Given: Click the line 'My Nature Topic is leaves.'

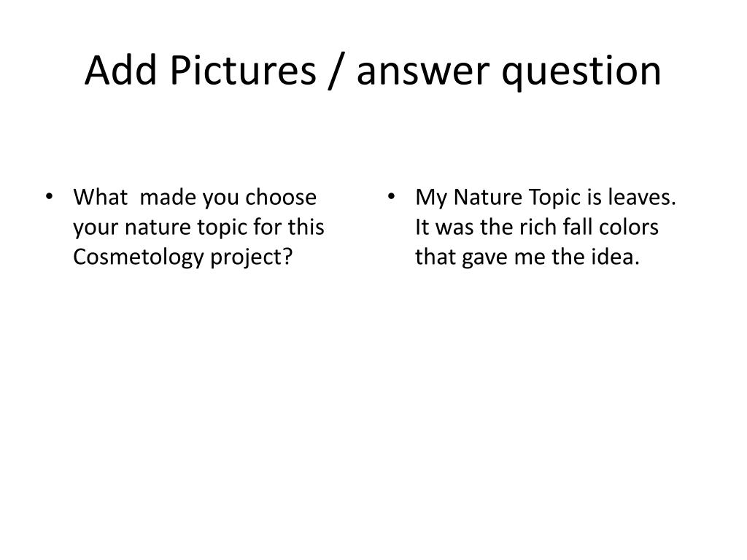Looking at the screenshot, I should [x=546, y=198].
